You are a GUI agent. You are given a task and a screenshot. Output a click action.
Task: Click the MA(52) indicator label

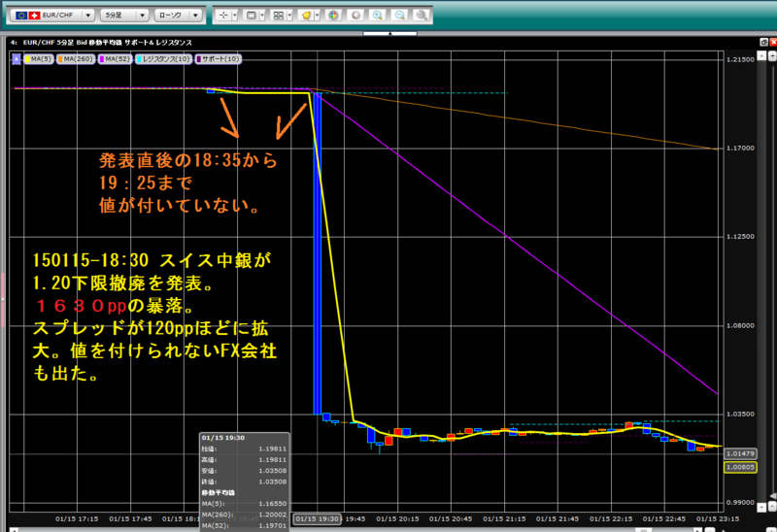[115, 59]
